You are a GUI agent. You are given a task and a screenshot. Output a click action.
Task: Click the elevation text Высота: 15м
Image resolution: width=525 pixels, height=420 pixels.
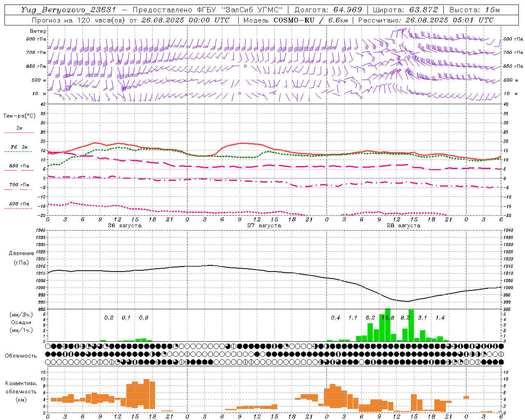point(475,10)
